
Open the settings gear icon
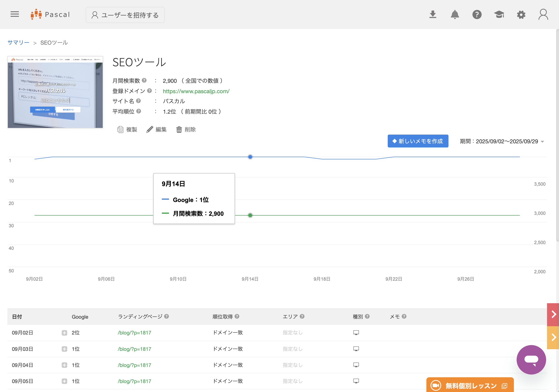(x=521, y=14)
